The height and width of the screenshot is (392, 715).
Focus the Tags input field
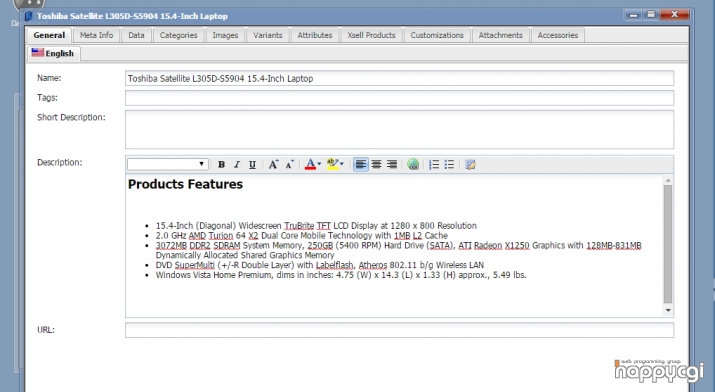tap(399, 98)
